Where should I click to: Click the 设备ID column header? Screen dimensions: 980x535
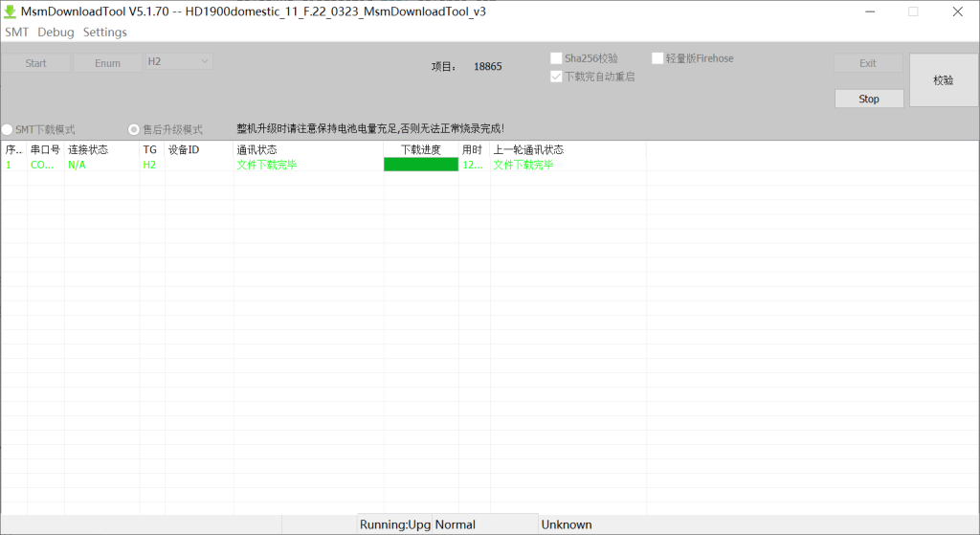click(199, 149)
